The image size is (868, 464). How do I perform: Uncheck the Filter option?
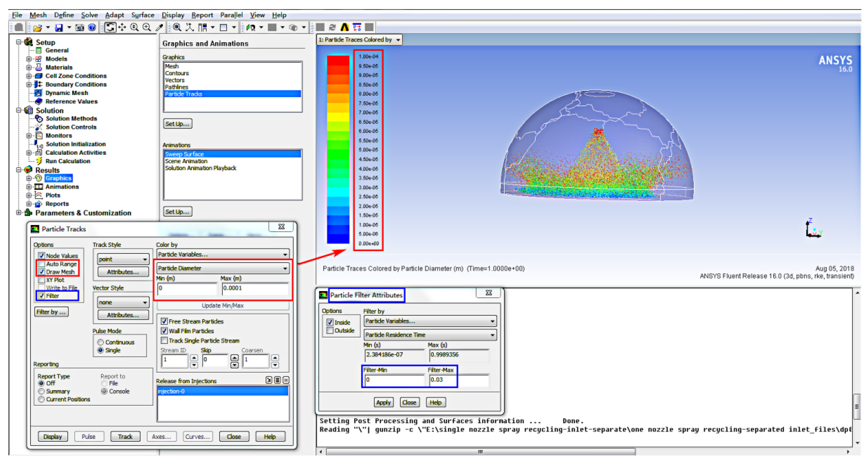tap(42, 296)
